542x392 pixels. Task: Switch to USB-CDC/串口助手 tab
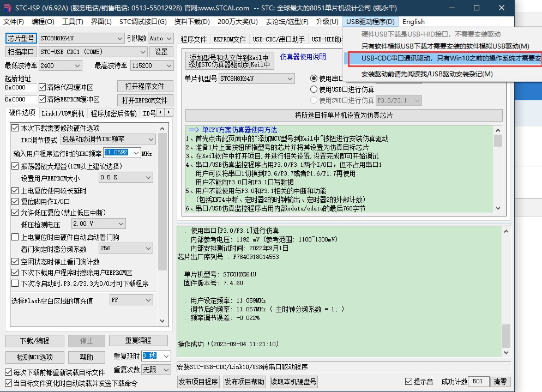[279, 39]
